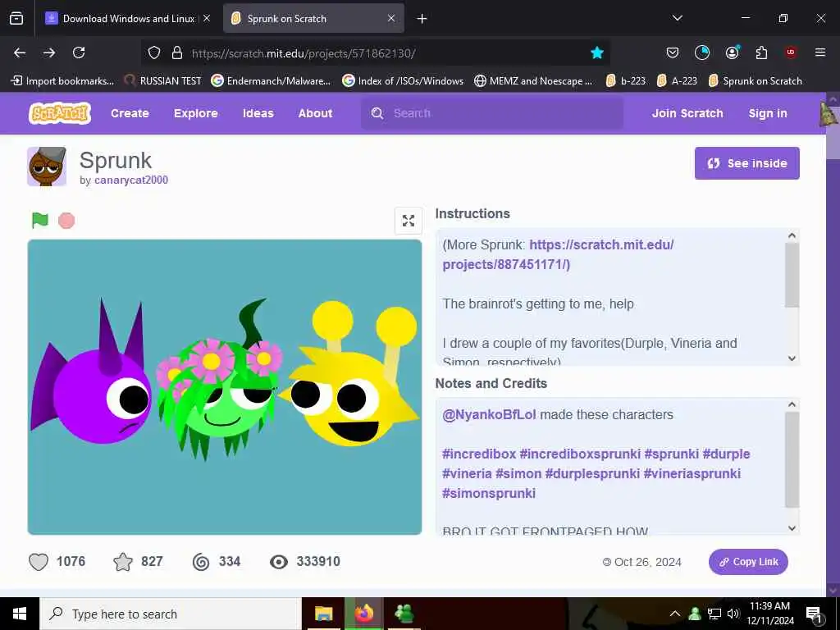Open canarycat2000's profile link
The height and width of the screenshot is (630, 840).
pyautogui.click(x=131, y=180)
